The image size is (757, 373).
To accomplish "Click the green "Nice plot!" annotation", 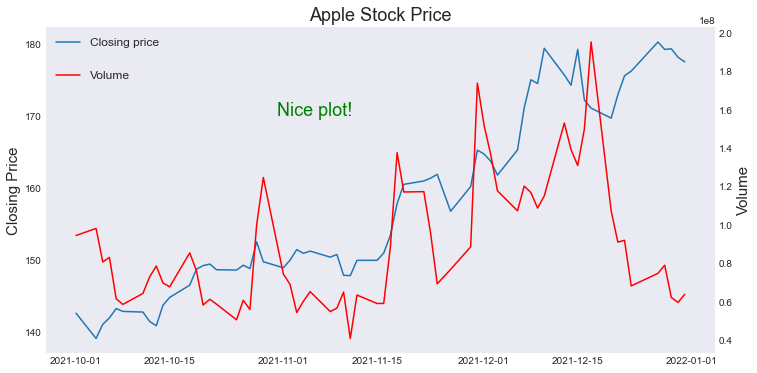I will [315, 110].
